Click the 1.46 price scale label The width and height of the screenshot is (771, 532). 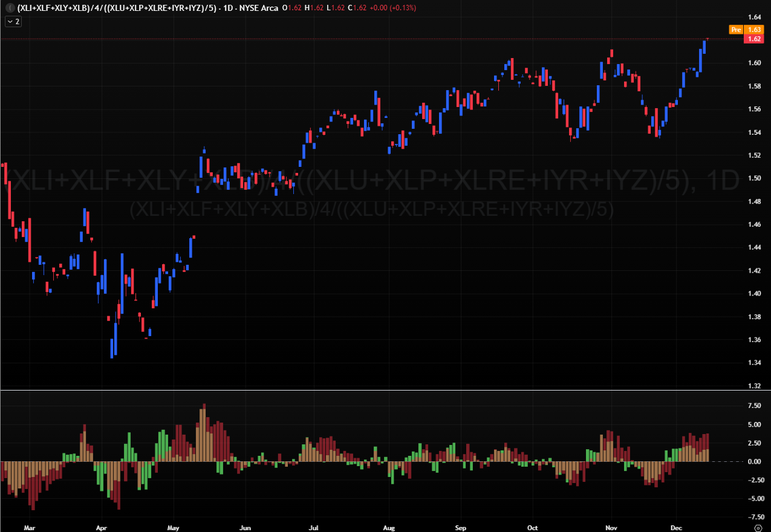point(754,224)
